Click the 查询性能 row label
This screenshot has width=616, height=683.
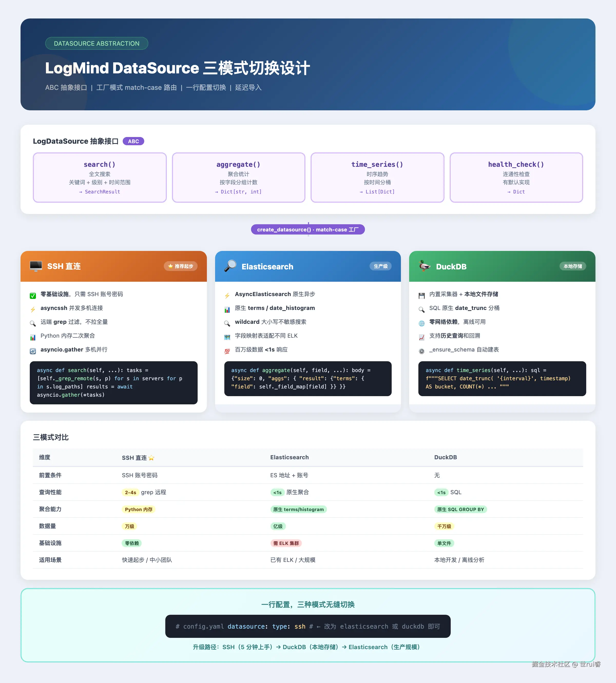[50, 492]
